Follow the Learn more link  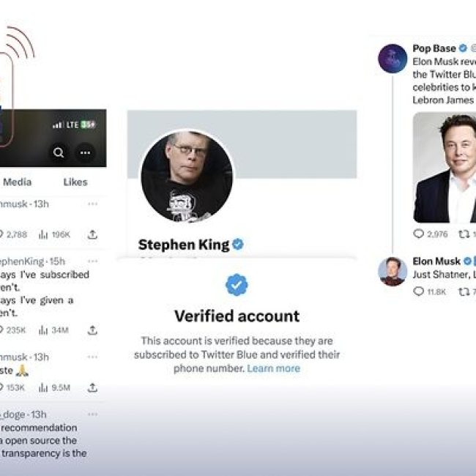tap(274, 368)
